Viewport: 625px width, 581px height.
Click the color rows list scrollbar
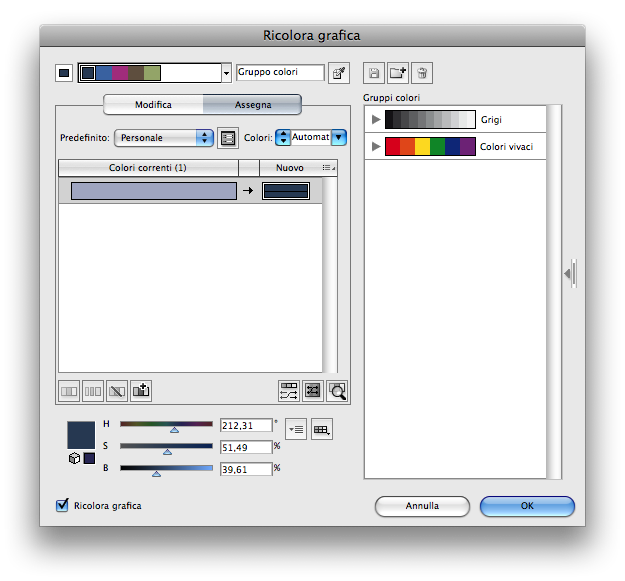coord(330,275)
